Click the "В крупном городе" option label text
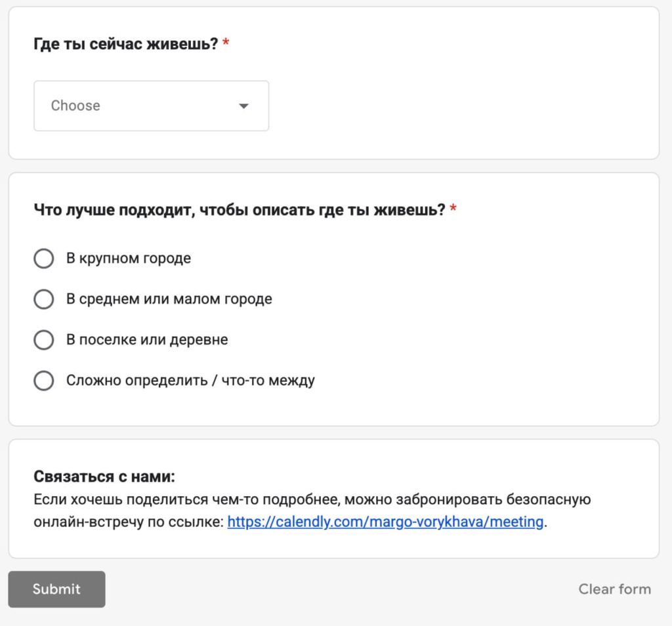 click(x=129, y=259)
